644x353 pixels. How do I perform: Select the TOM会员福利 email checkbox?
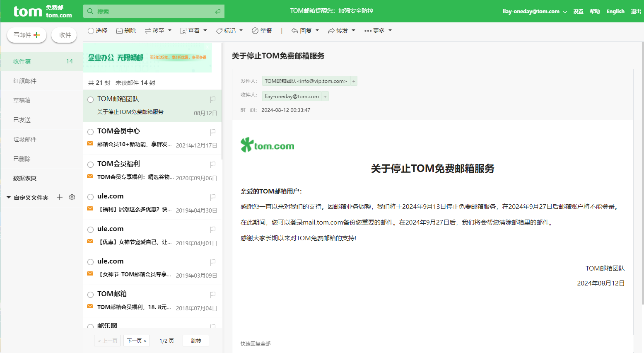pyautogui.click(x=91, y=164)
